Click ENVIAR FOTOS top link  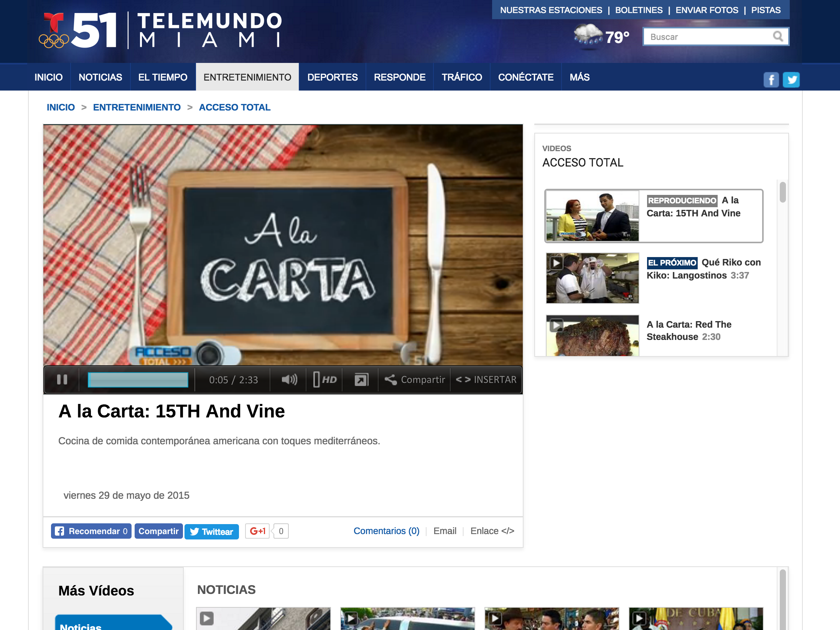tap(707, 10)
